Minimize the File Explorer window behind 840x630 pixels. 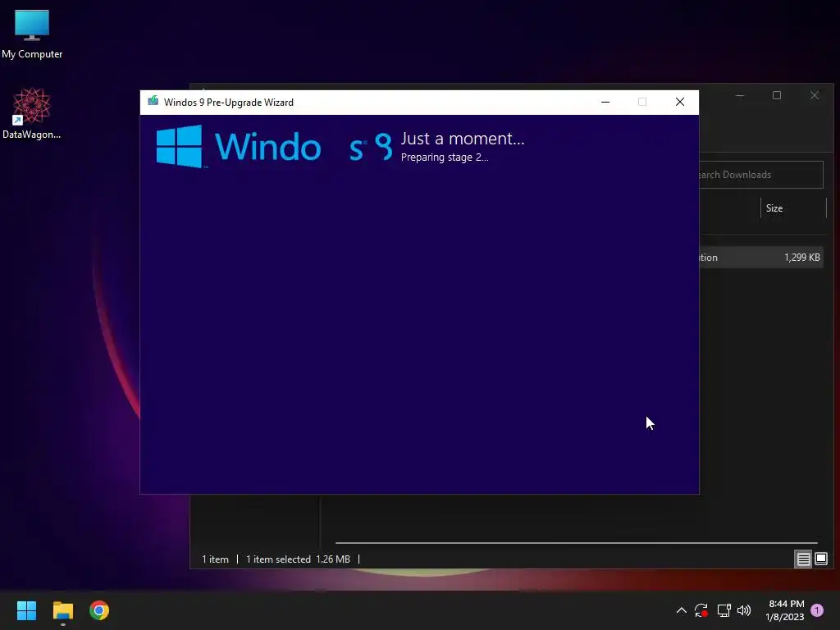(x=740, y=95)
